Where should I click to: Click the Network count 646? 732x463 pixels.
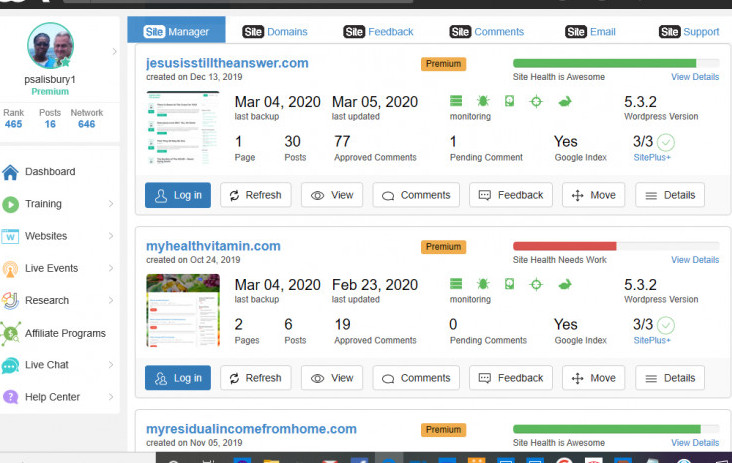(x=86, y=124)
